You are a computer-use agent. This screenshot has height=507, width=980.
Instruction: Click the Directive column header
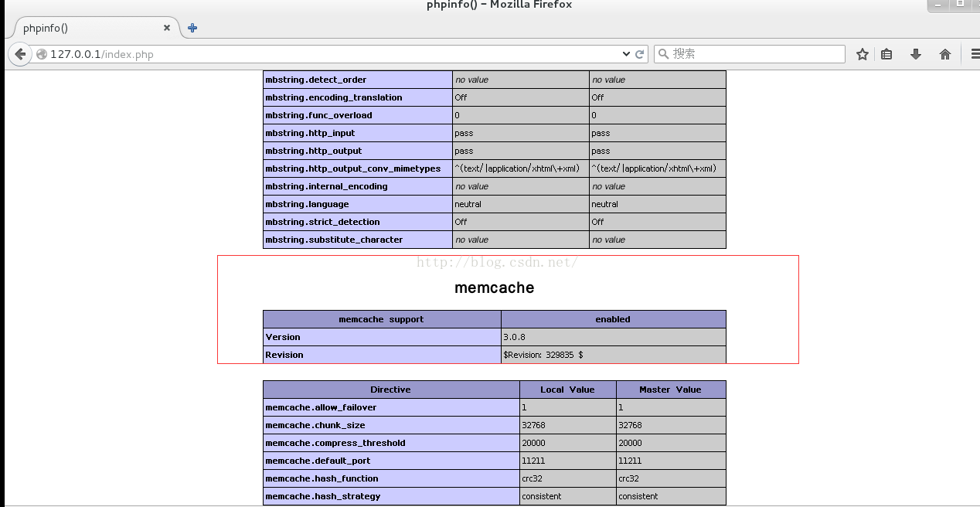[x=391, y=390]
